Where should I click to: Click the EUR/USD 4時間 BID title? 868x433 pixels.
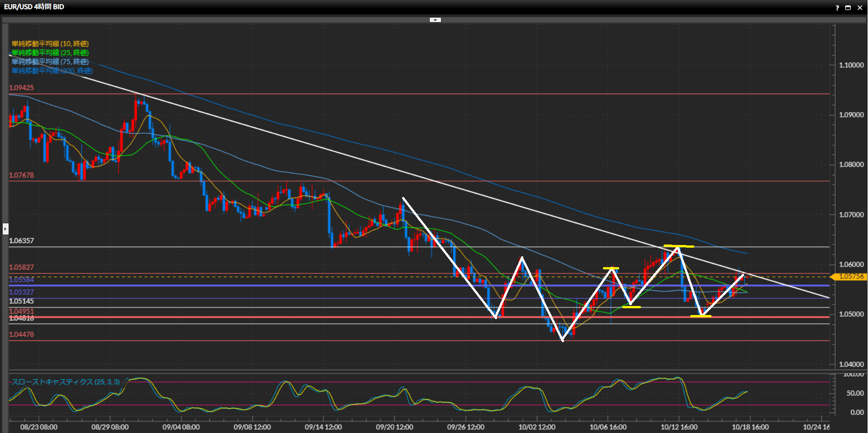(34, 7)
